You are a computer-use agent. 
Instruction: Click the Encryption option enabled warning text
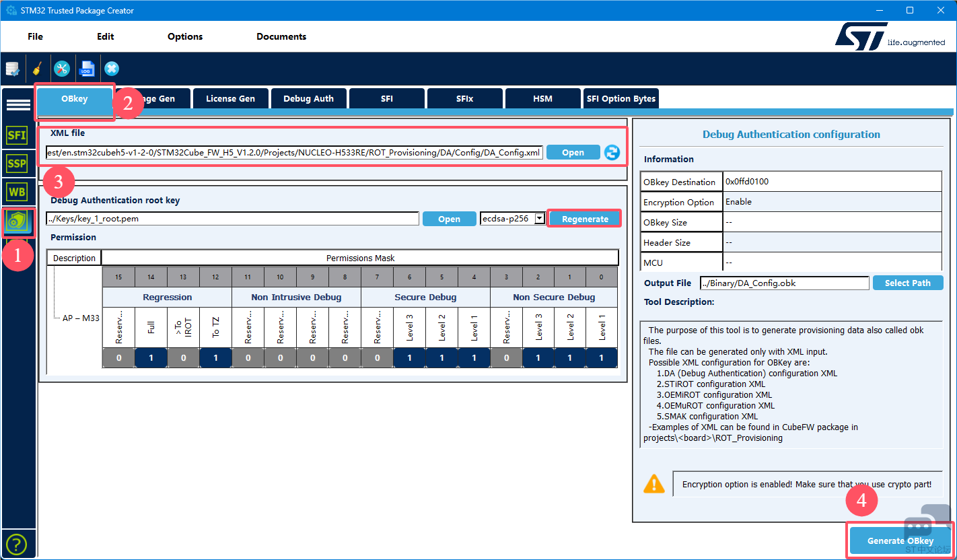tap(807, 485)
